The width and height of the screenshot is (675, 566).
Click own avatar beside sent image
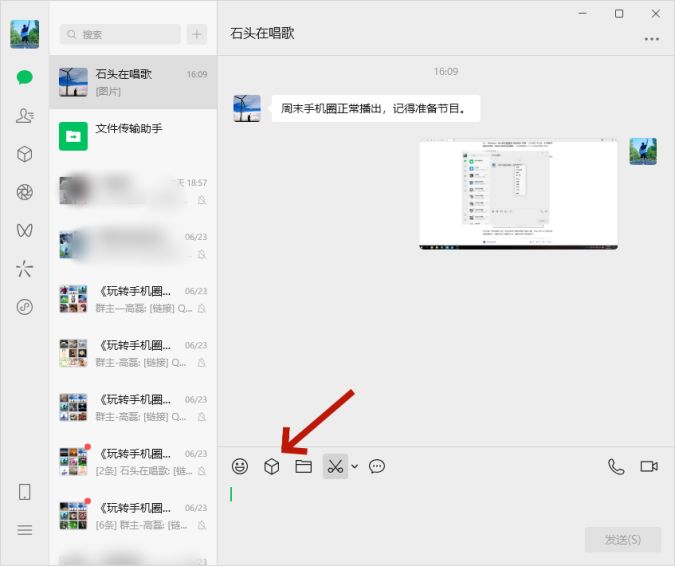point(643,152)
